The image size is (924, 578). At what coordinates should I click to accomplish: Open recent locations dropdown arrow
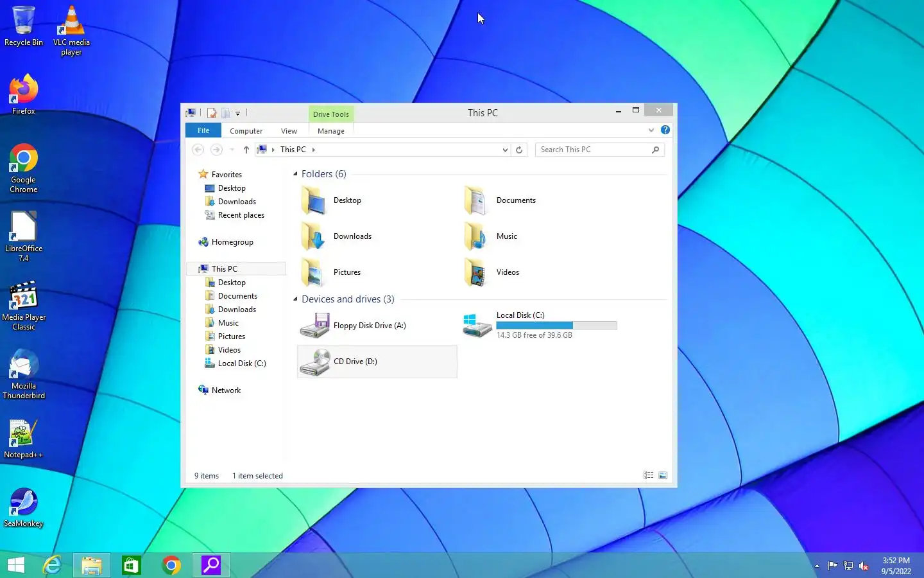pyautogui.click(x=232, y=150)
